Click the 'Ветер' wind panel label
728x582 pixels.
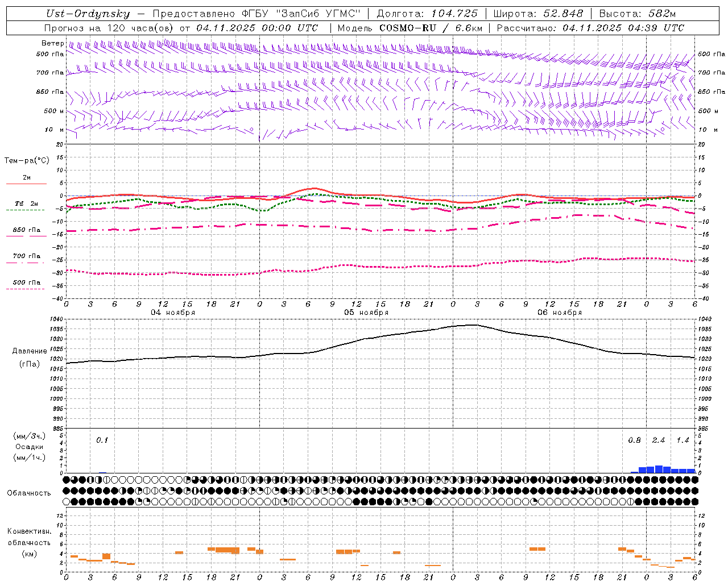click(53, 43)
